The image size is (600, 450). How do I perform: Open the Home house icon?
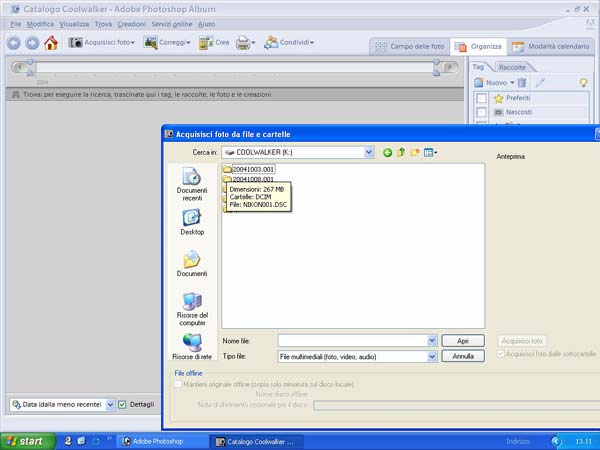click(x=51, y=42)
